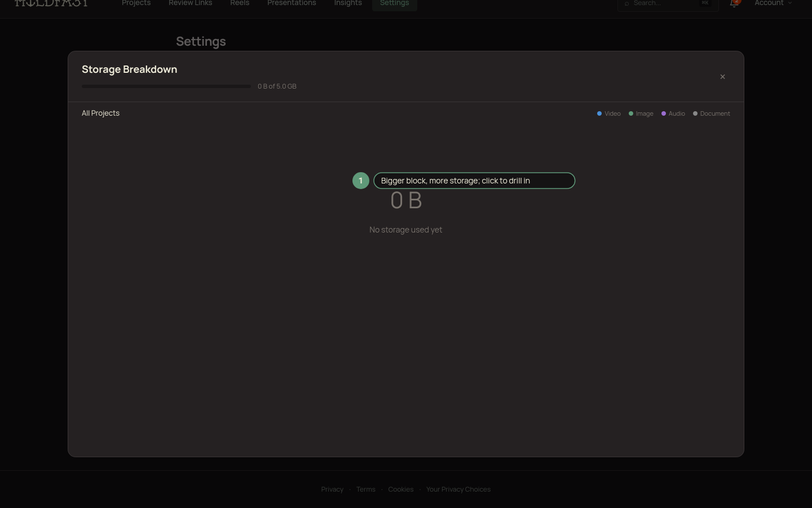Screen dimensions: 812x508
Task: Expand the Account dropdown menu
Action: (773, 3)
